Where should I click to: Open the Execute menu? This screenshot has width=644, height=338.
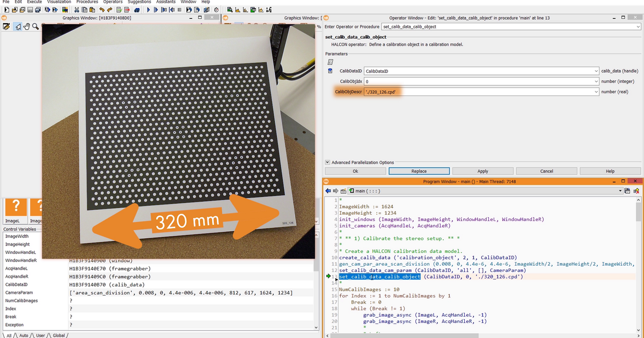point(34,2)
